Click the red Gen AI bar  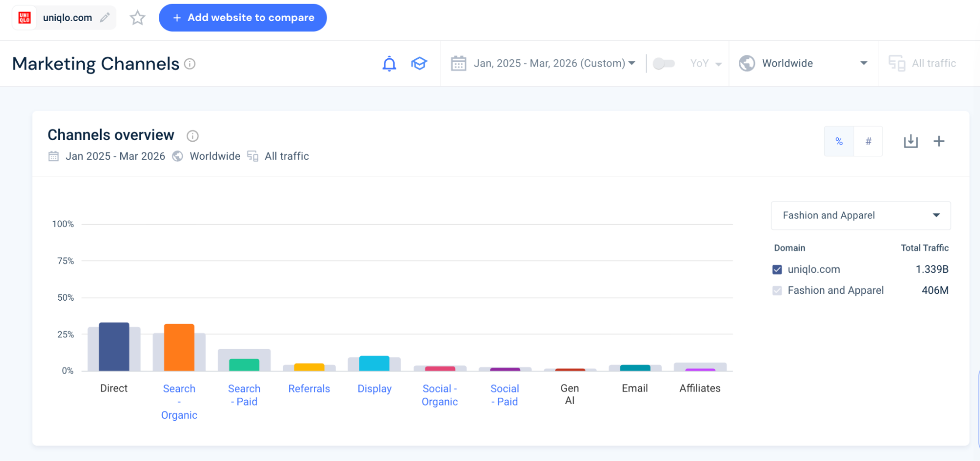[x=570, y=370]
